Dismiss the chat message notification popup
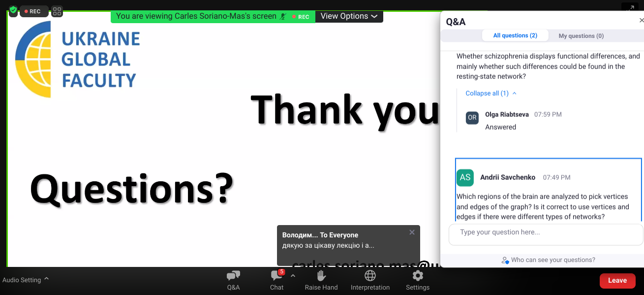Screen dimensions: 644x295 tap(412, 232)
